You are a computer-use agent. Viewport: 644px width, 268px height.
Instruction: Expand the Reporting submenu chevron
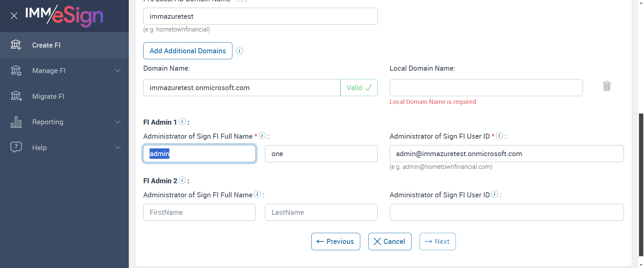(118, 122)
